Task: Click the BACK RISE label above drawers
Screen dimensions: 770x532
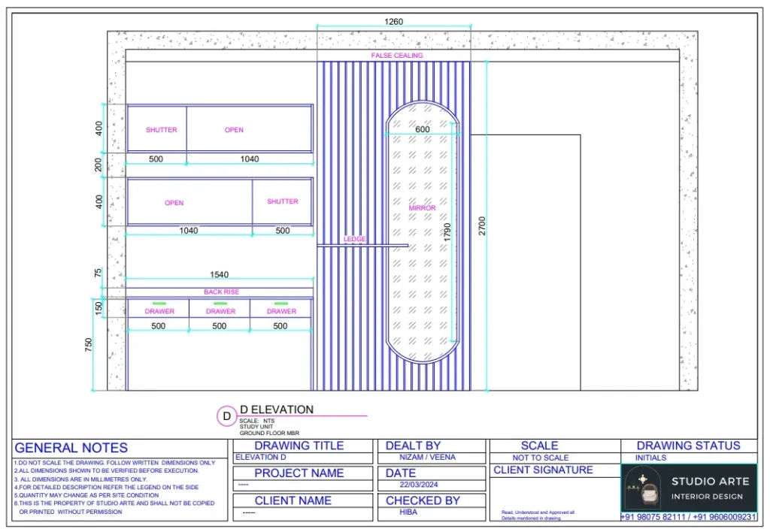Action: click(x=220, y=292)
